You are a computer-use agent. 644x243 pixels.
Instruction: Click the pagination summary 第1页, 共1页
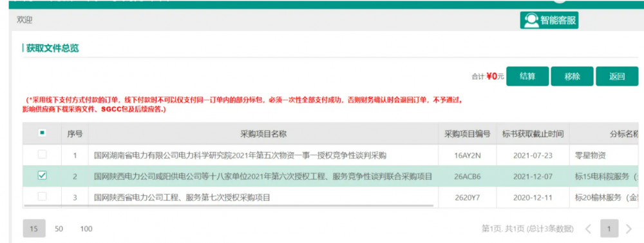click(528, 229)
